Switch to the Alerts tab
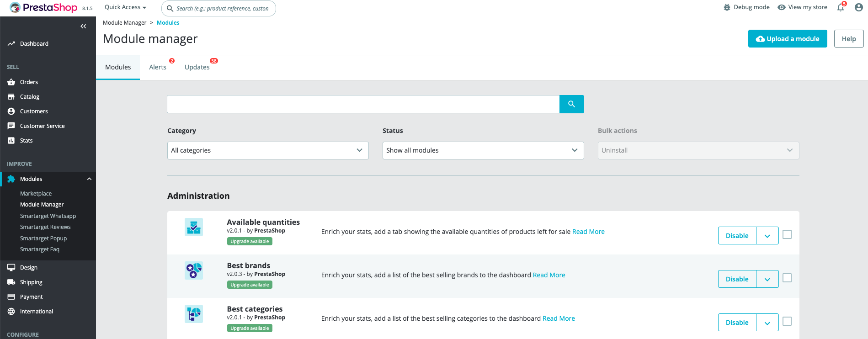This screenshot has height=339, width=868. pyautogui.click(x=158, y=67)
